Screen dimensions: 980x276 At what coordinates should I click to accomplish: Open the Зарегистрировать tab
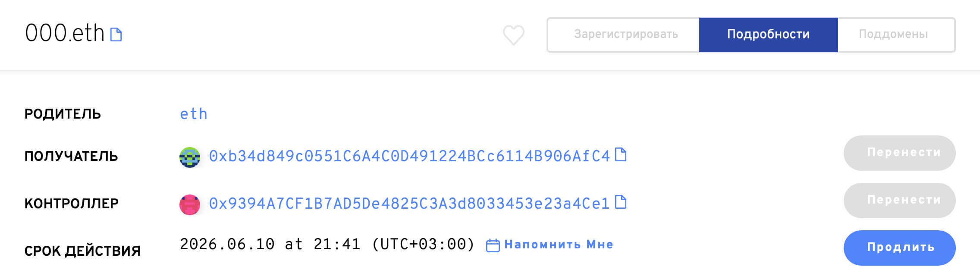click(x=625, y=34)
